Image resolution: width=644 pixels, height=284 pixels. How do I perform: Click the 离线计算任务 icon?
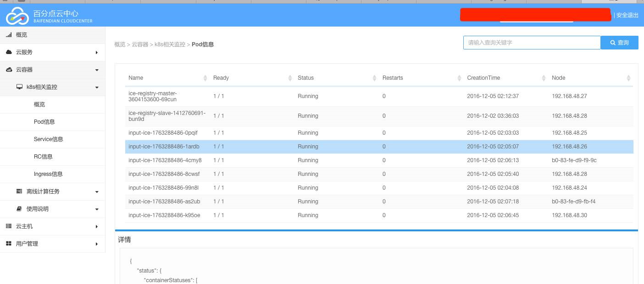pos(19,191)
